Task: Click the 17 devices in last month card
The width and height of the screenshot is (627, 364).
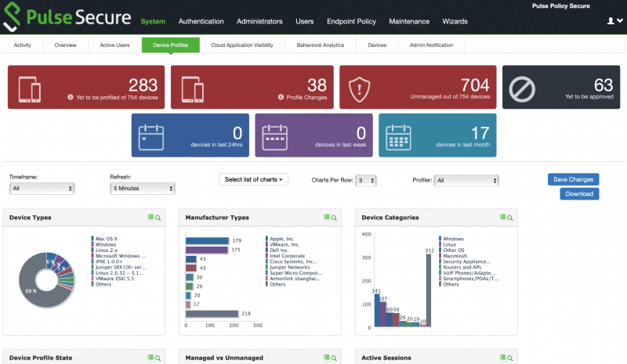Action: (x=437, y=135)
